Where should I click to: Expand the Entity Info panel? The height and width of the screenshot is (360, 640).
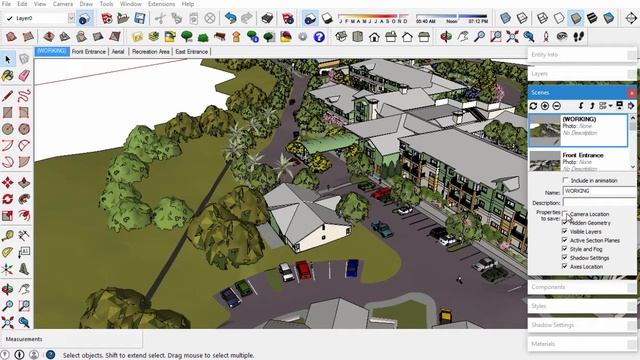(582, 55)
